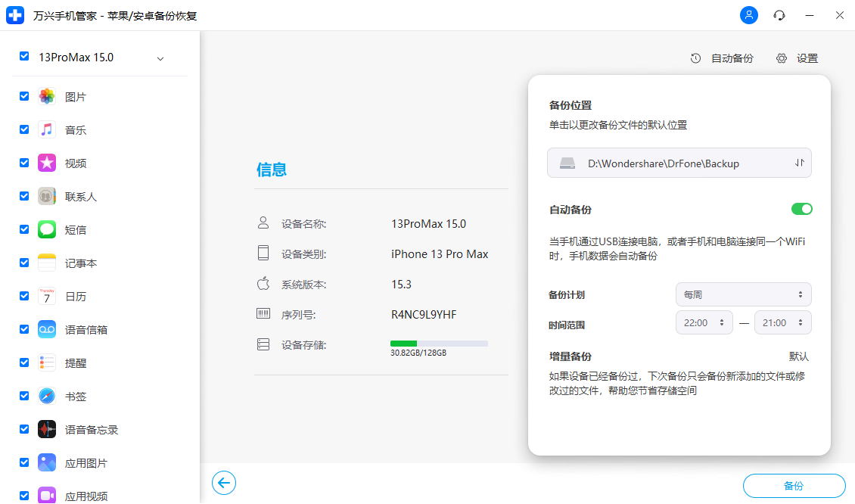The height and width of the screenshot is (504, 855).
Task: Select the 日历 calendar icon
Action: [47, 296]
